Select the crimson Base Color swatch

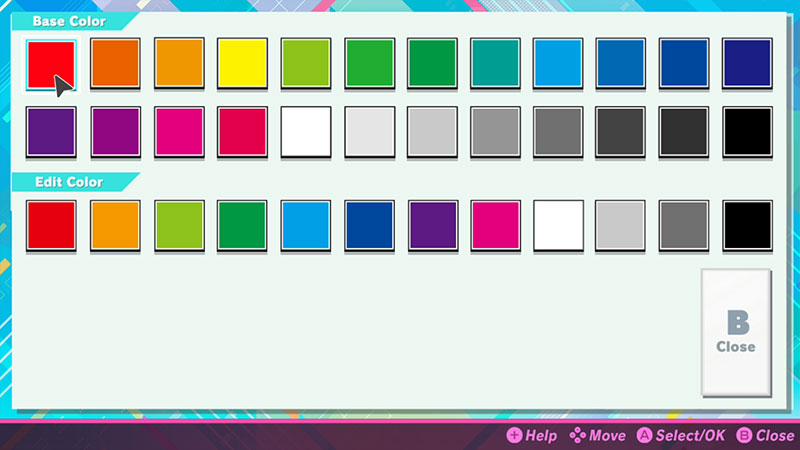pyautogui.click(x=242, y=132)
